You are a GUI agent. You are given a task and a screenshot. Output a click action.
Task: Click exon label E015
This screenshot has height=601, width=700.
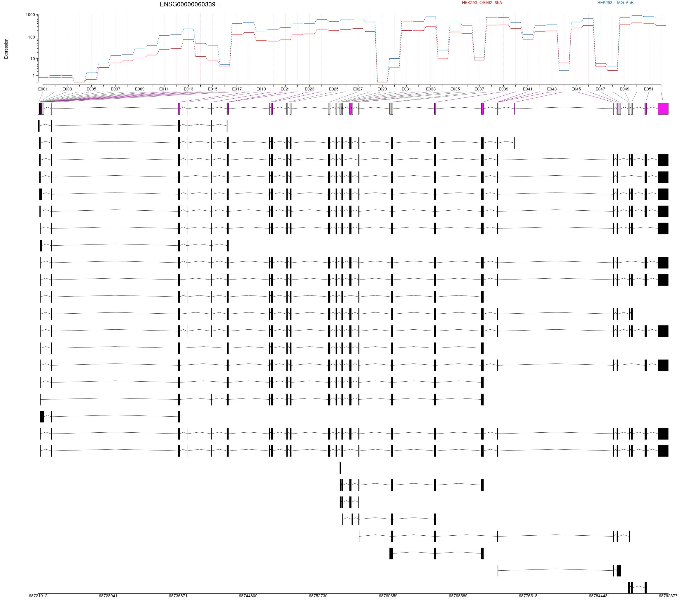[213, 89]
